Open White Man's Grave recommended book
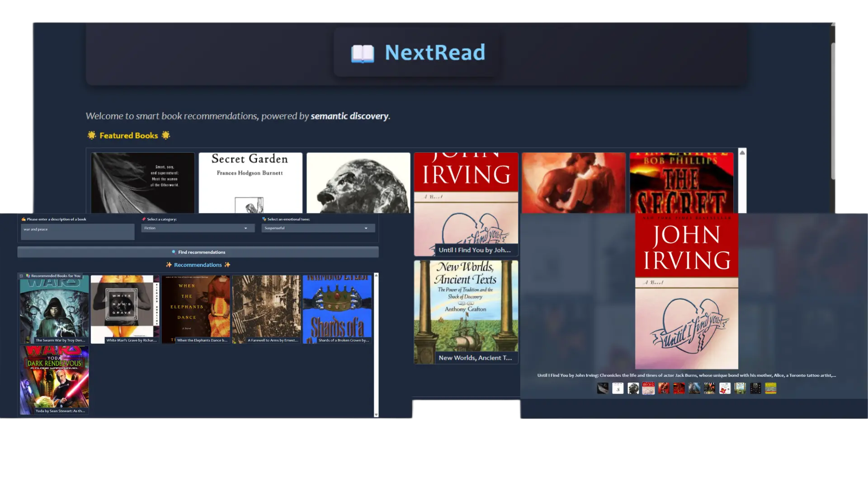This screenshot has height=488, width=868. pyautogui.click(x=125, y=310)
